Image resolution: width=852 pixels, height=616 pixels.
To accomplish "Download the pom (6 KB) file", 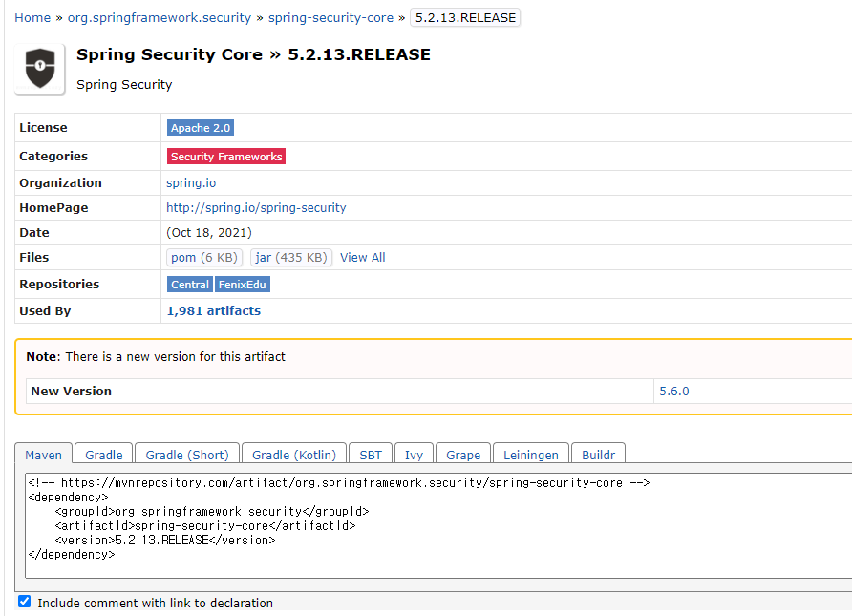I will (x=204, y=258).
